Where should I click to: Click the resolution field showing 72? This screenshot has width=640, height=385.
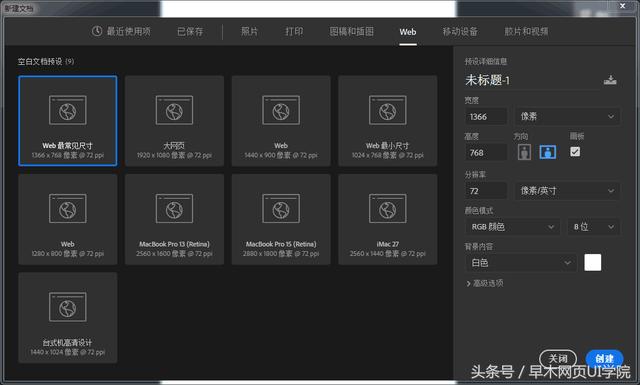coord(486,191)
